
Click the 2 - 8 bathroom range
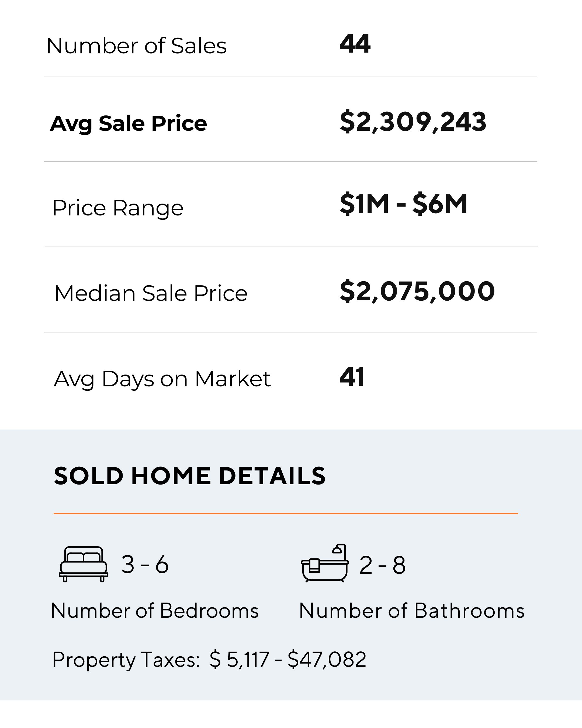pos(382,565)
